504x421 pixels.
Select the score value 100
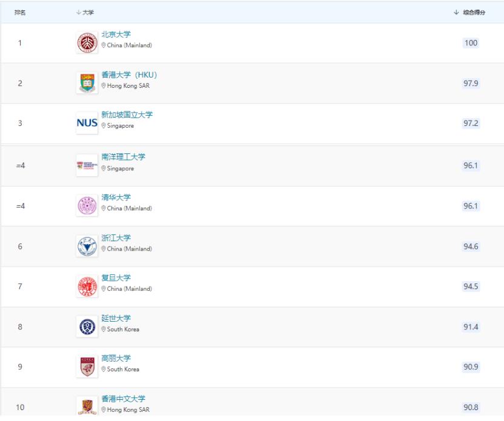(471, 43)
